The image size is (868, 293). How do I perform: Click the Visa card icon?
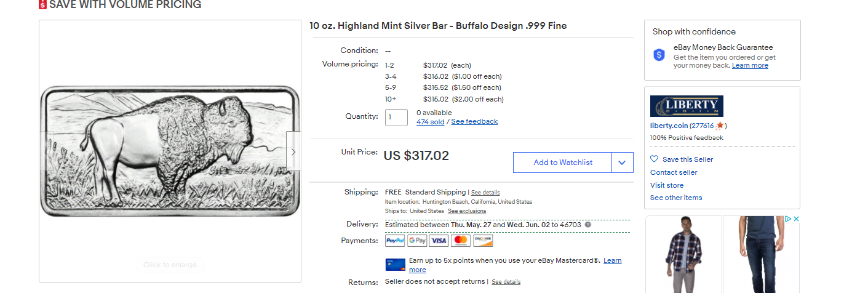tap(439, 241)
